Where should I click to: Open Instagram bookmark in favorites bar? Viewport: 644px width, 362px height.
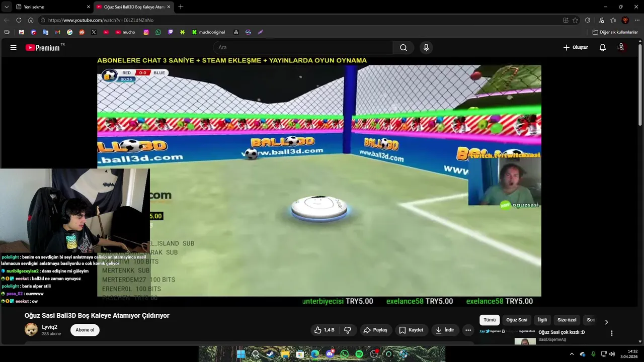146,32
